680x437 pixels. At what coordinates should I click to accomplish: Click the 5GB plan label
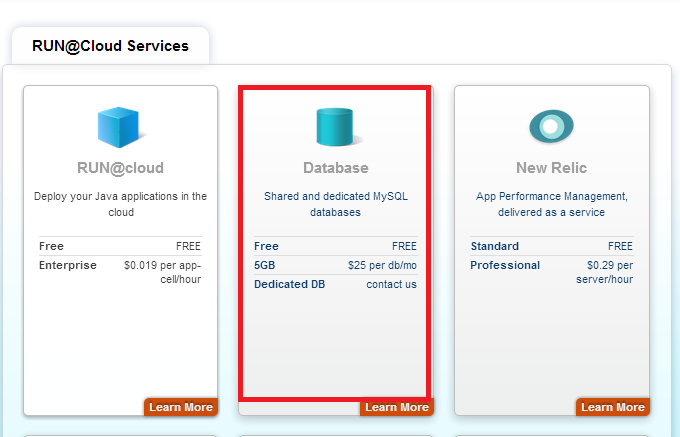[x=265, y=265]
